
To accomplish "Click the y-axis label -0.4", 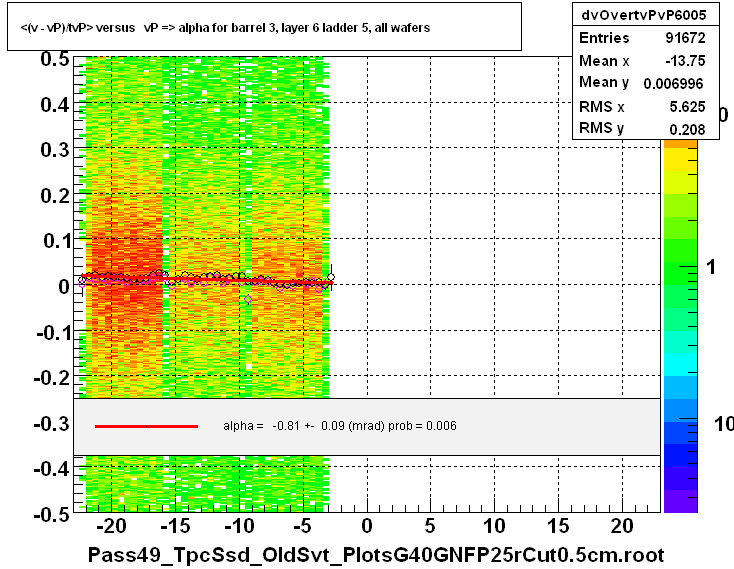I will click(52, 468).
